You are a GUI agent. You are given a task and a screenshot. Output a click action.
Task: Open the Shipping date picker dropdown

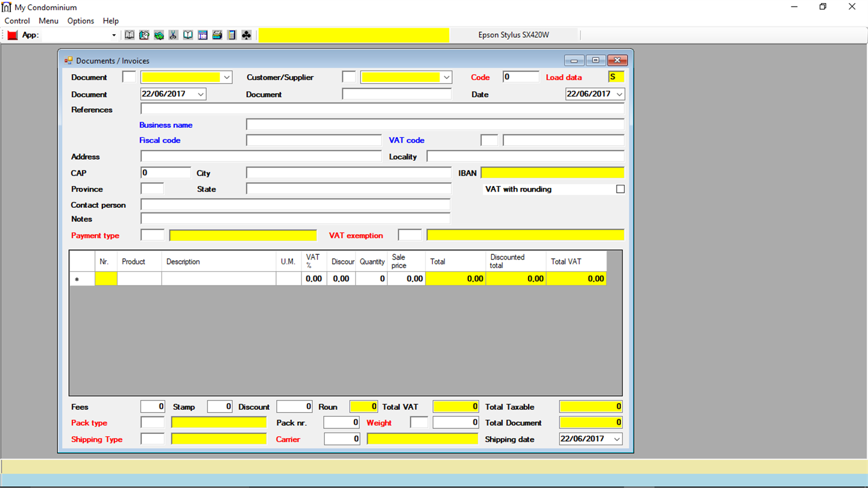click(x=617, y=439)
